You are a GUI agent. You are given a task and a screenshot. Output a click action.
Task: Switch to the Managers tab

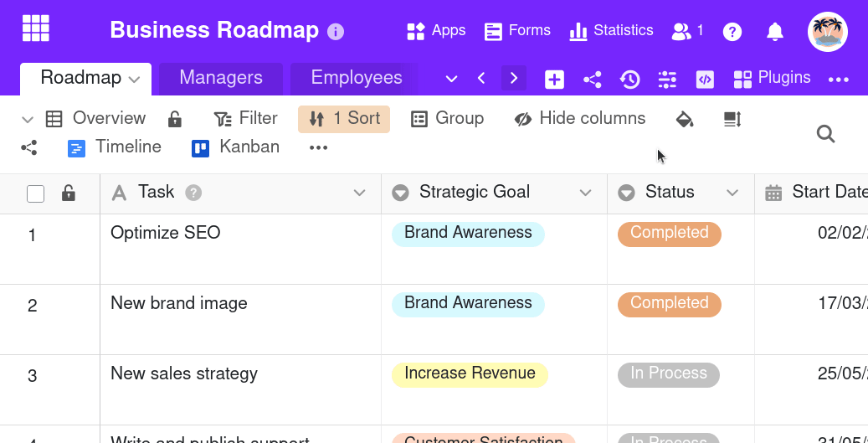221,78
